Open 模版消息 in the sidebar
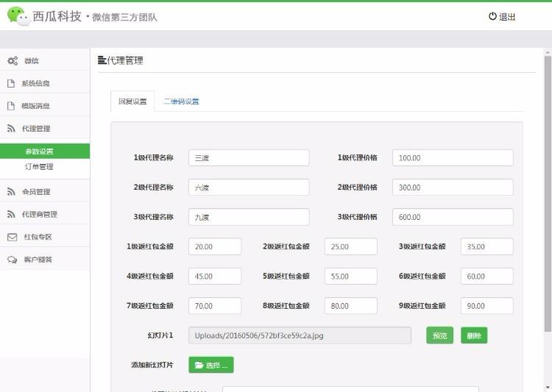The width and height of the screenshot is (552, 392). (x=45, y=106)
